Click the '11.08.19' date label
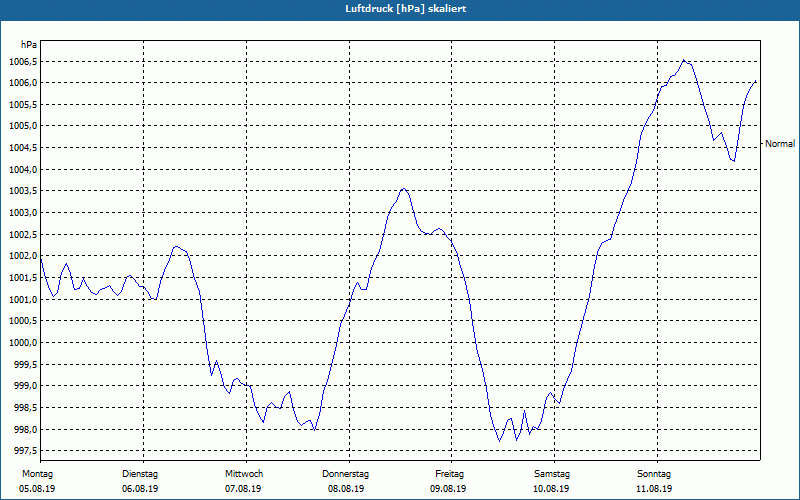Image resolution: width=800 pixels, height=500 pixels. tap(654, 489)
